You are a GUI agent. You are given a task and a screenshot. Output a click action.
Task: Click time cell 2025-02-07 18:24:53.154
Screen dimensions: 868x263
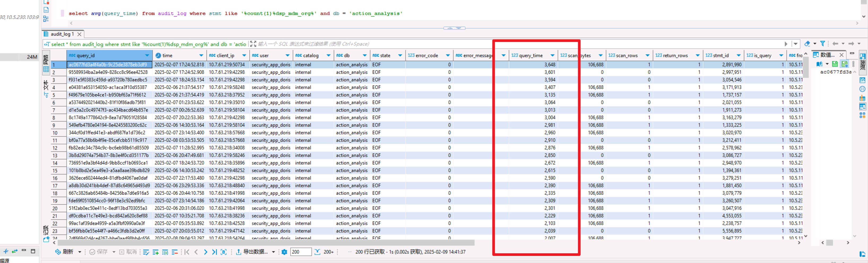179,80
